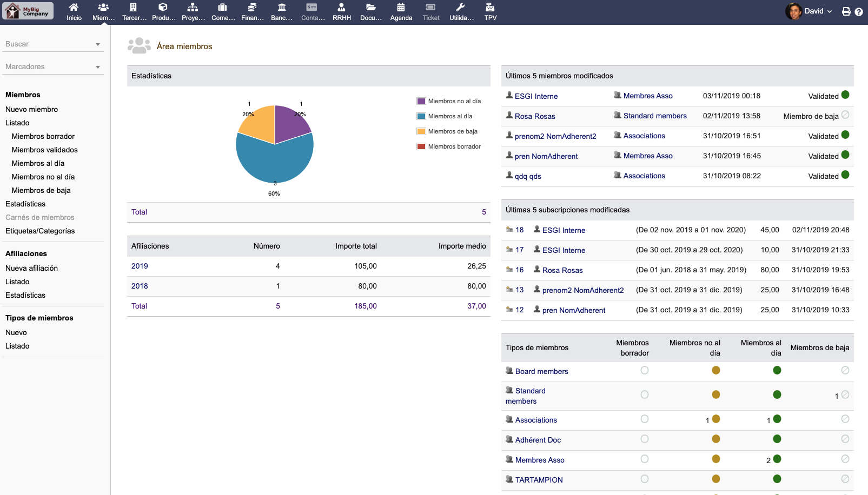Click red Miembros borrador legend swatch
Image resolution: width=868 pixels, height=495 pixels.
421,146
